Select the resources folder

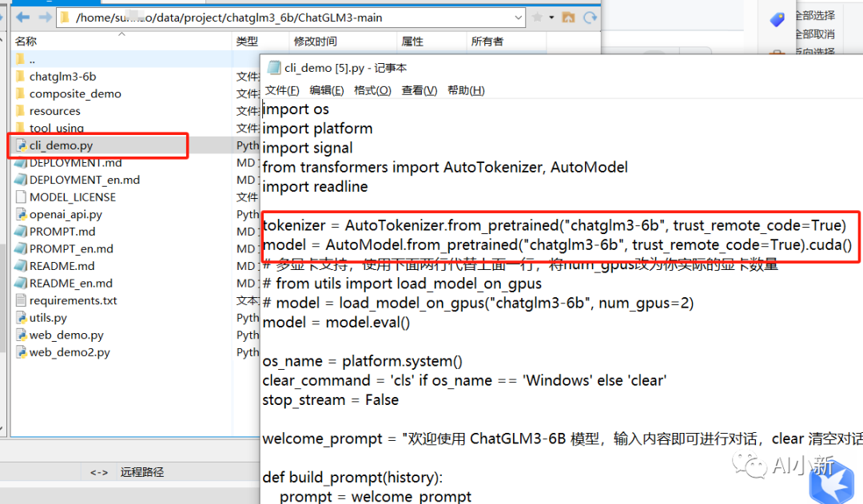click(54, 111)
